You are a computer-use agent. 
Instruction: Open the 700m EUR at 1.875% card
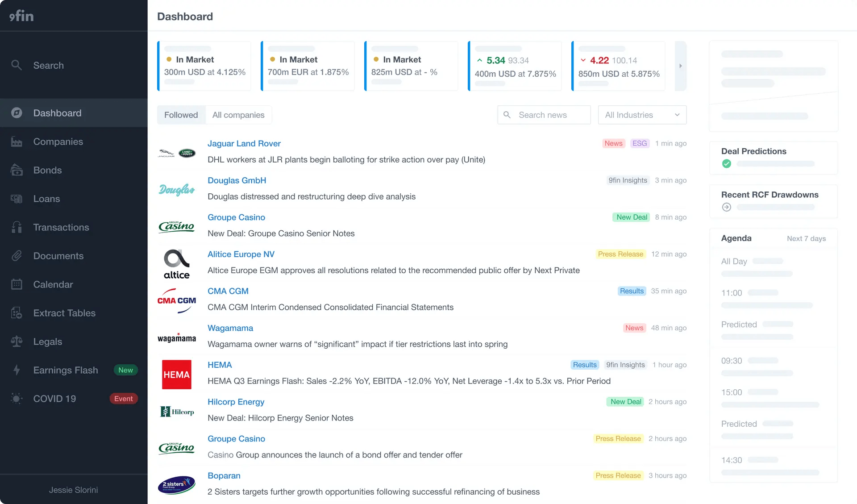pos(308,66)
